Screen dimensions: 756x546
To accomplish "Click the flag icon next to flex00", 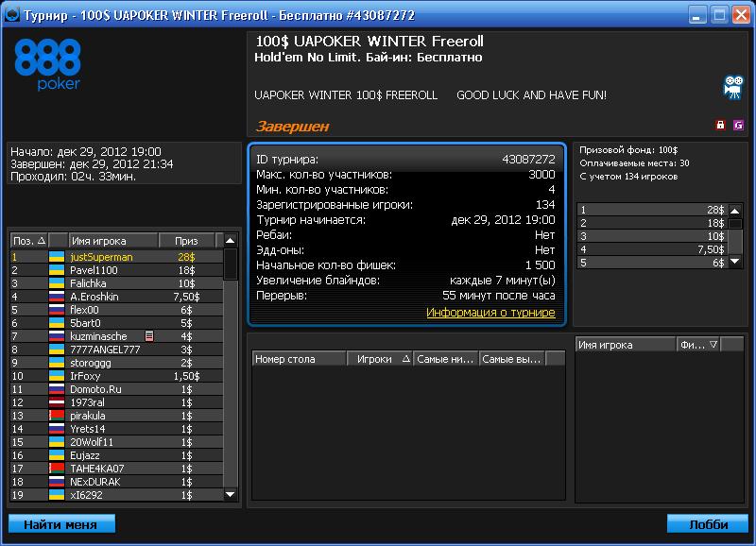I will [57, 310].
